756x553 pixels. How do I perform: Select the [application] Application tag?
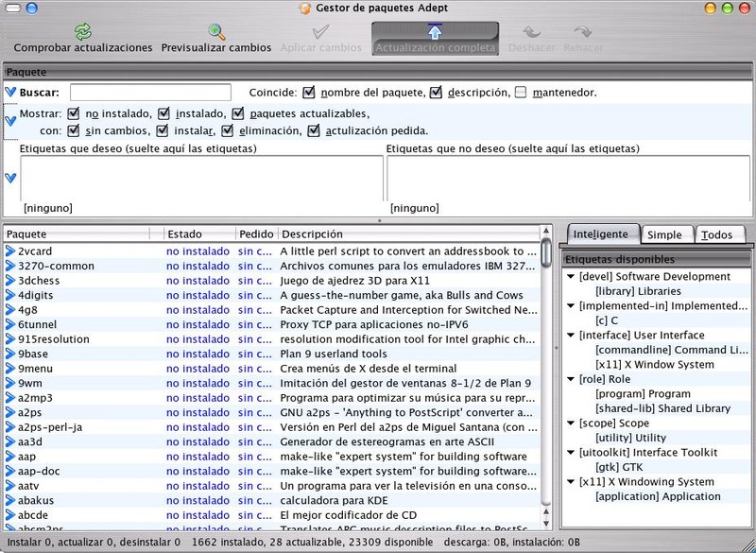658,496
